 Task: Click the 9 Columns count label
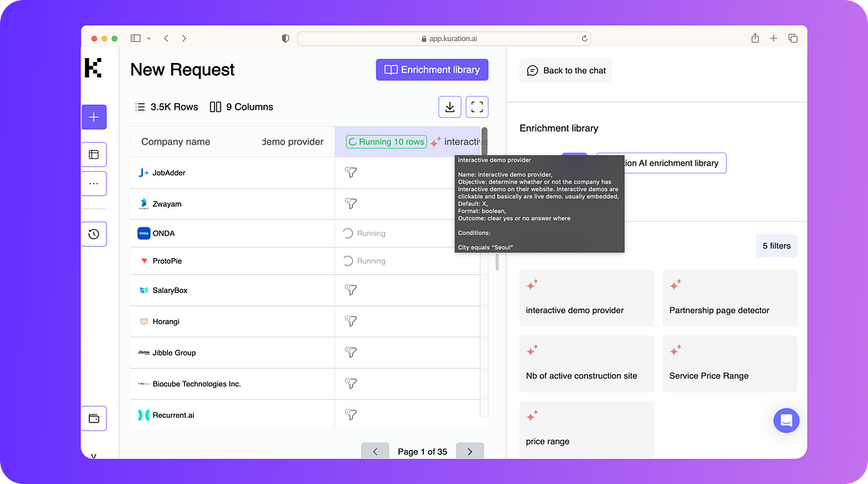coord(242,106)
